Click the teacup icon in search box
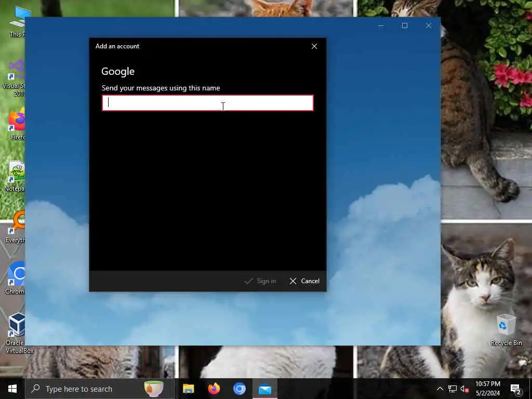The height and width of the screenshot is (399, 532). tap(154, 389)
